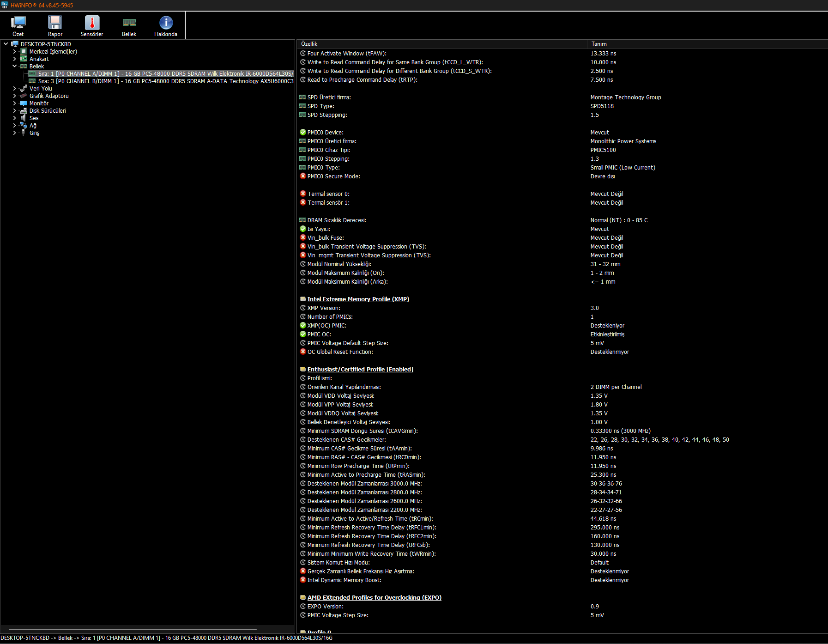Select the Bellek tree item
Screen dimensions: 828x644
37,66
